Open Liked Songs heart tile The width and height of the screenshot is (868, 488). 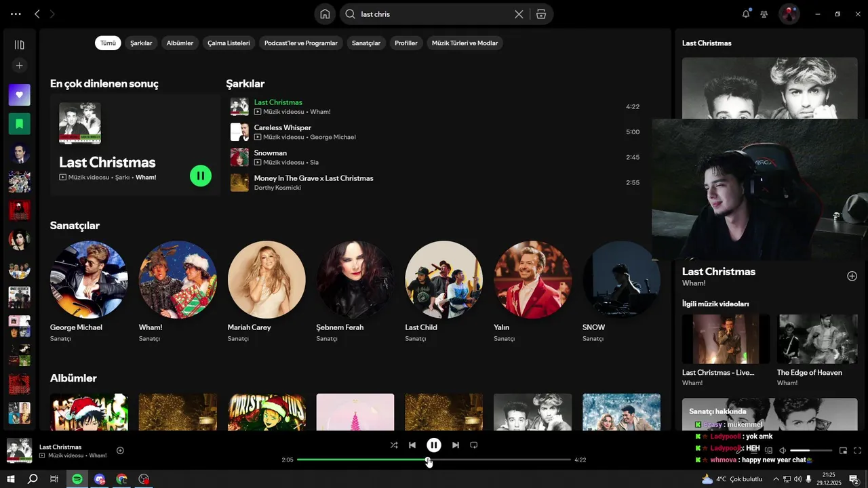click(x=19, y=95)
